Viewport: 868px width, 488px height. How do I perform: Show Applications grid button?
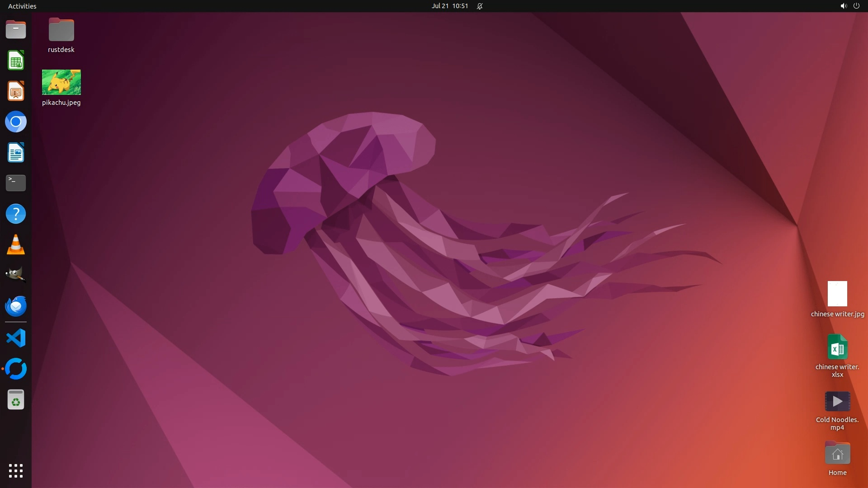pyautogui.click(x=16, y=471)
